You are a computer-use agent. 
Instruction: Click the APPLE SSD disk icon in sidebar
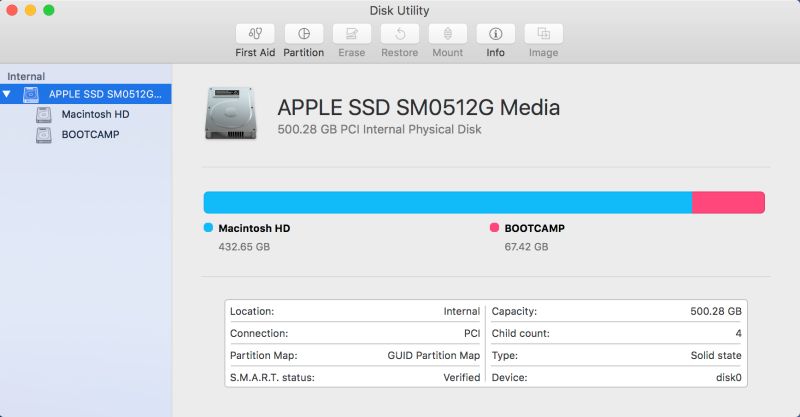point(31,94)
